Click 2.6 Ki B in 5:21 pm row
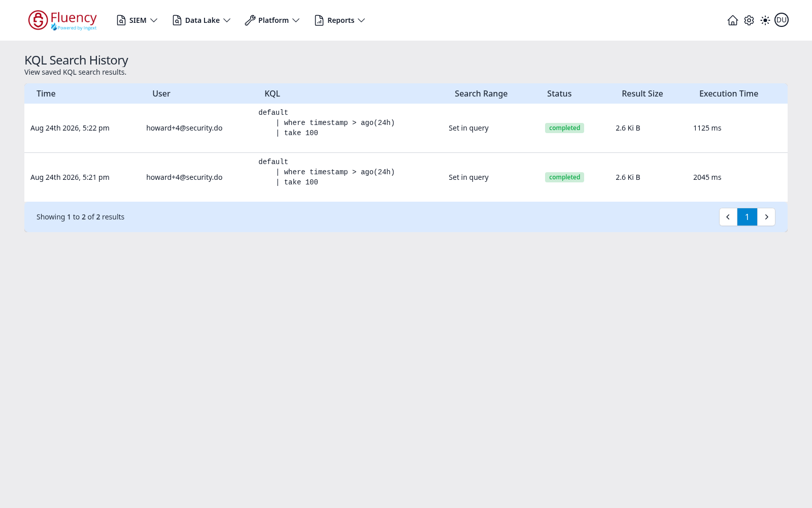 (x=628, y=177)
